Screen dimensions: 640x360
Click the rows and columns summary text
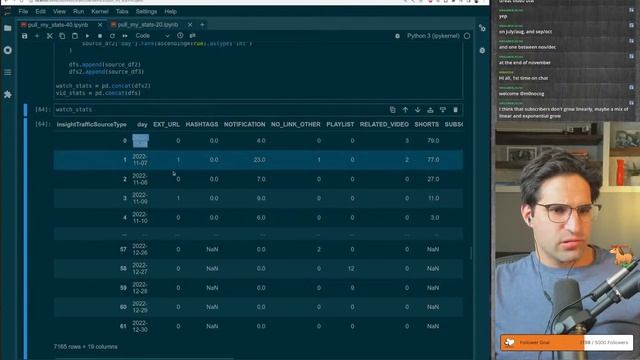86,347
